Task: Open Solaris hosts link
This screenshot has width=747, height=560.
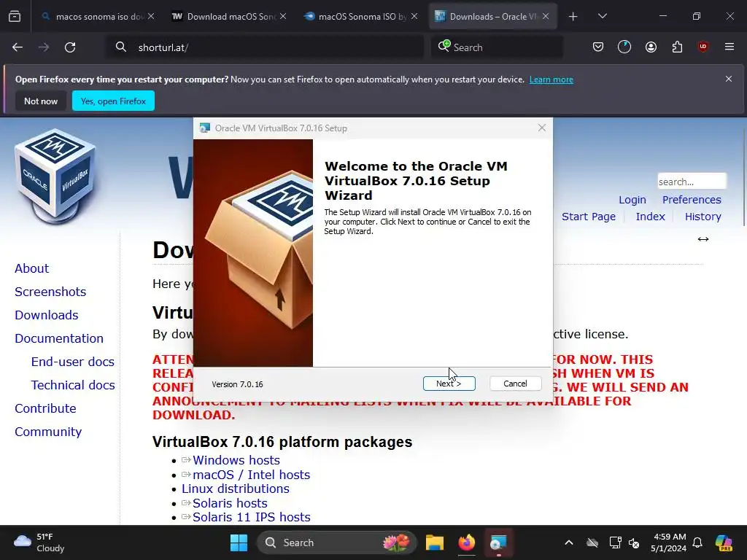Action: point(230,503)
